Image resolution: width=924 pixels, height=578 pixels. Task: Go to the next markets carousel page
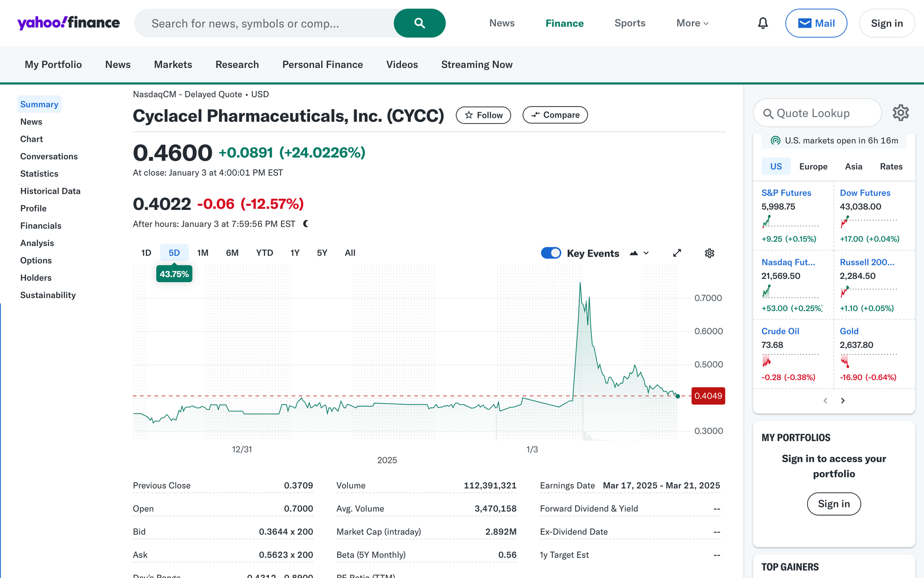click(x=843, y=400)
